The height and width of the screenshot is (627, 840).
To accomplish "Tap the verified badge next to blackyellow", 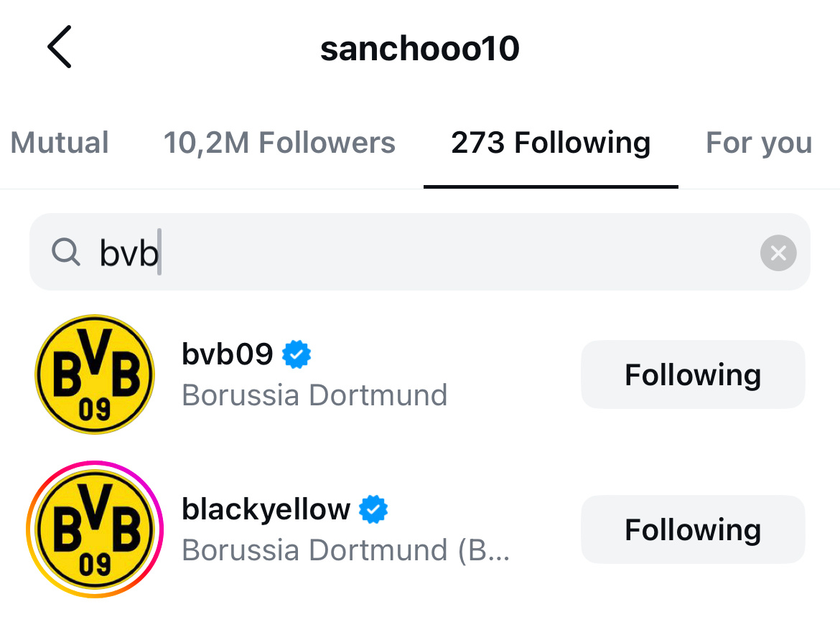I will point(373,509).
